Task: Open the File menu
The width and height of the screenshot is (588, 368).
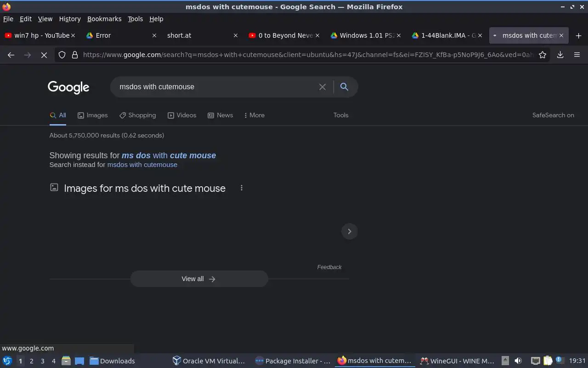Action: click(8, 19)
